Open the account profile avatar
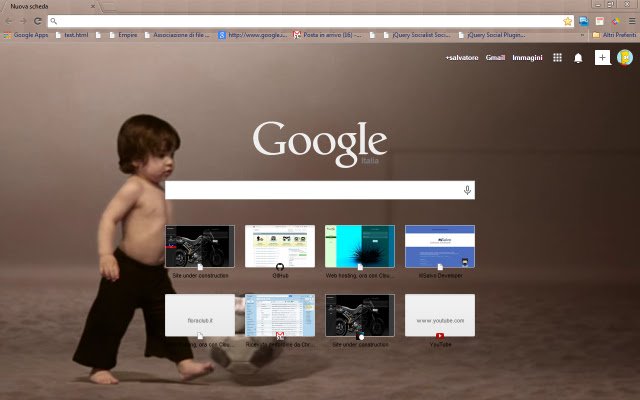The height and width of the screenshot is (400, 640). 625,58
